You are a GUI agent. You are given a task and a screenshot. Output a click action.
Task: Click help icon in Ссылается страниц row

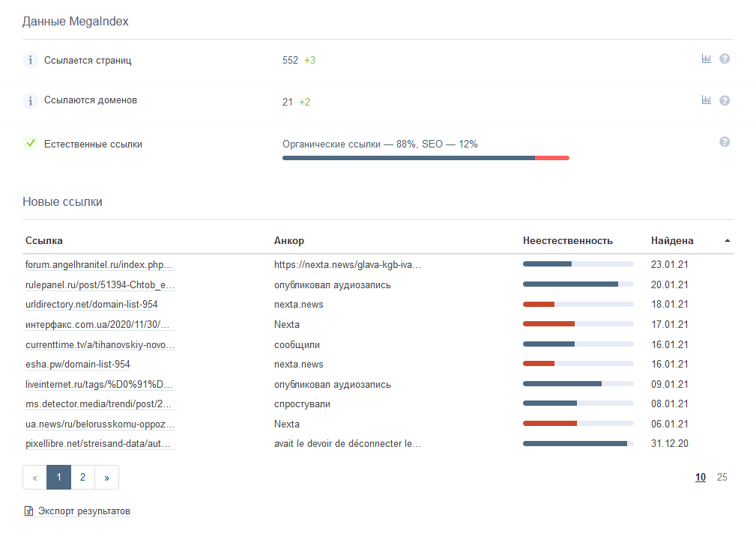click(725, 59)
